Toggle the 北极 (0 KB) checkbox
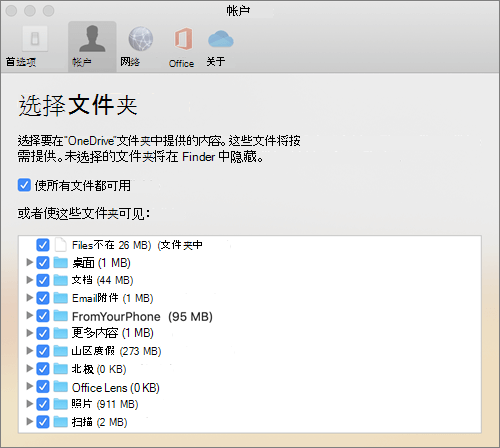500x448 pixels. [x=43, y=369]
